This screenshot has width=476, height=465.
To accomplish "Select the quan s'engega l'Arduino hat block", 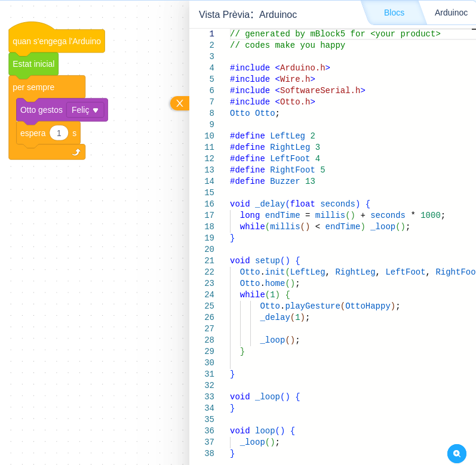I will pyautogui.click(x=56, y=41).
